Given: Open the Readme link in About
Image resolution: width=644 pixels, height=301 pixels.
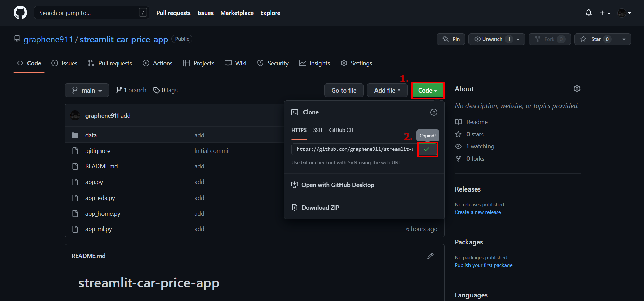Looking at the screenshot, I should [472, 122].
